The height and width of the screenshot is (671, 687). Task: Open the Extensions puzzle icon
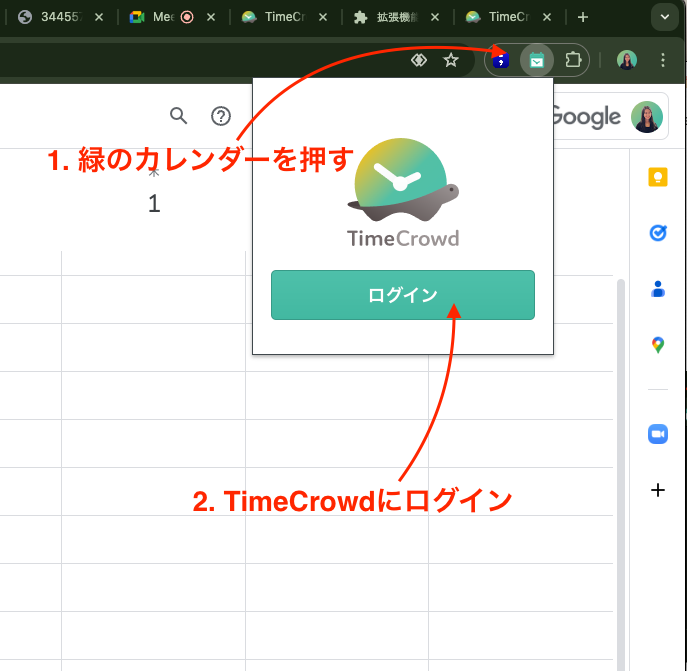(x=573, y=60)
